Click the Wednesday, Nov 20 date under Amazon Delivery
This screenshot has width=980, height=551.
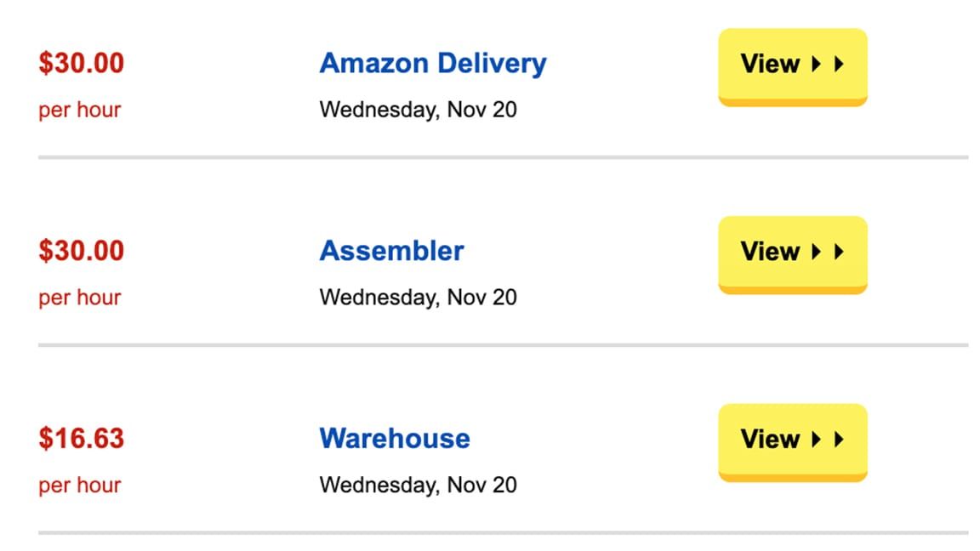[x=418, y=109]
